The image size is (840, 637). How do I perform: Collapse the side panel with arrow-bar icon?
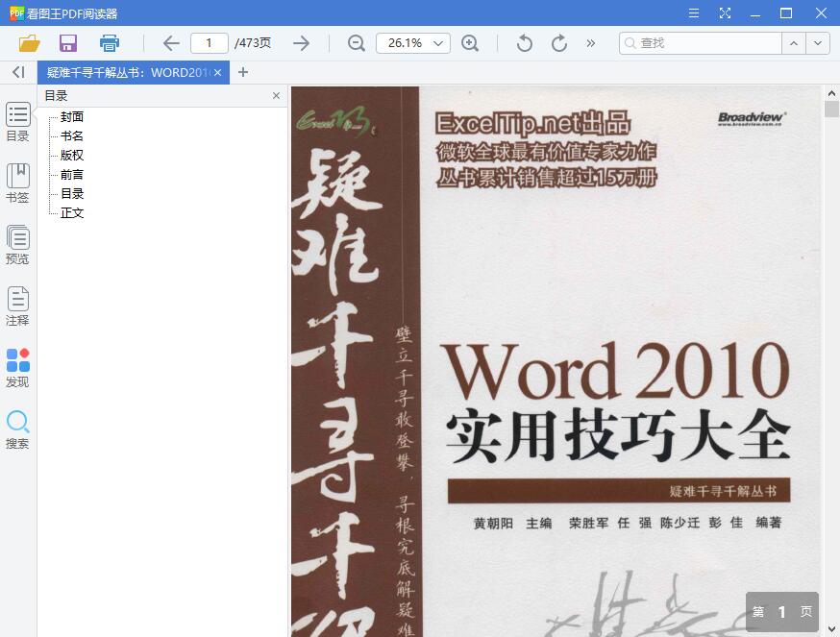pyautogui.click(x=18, y=72)
